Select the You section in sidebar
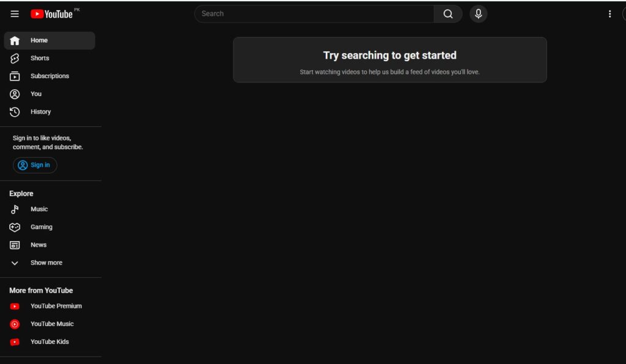Screen dimensions: 626x364 click(14, 93)
